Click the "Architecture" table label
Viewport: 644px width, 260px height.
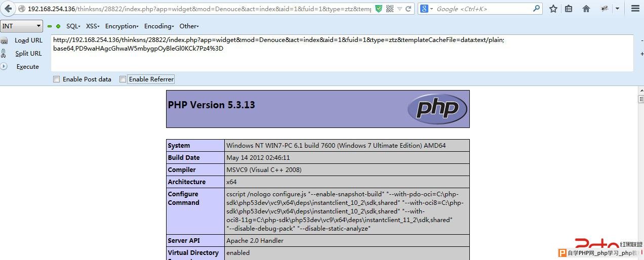[x=187, y=182]
